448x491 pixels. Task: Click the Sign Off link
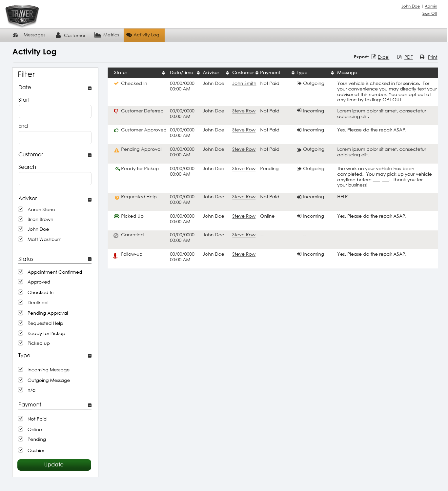[x=429, y=13]
